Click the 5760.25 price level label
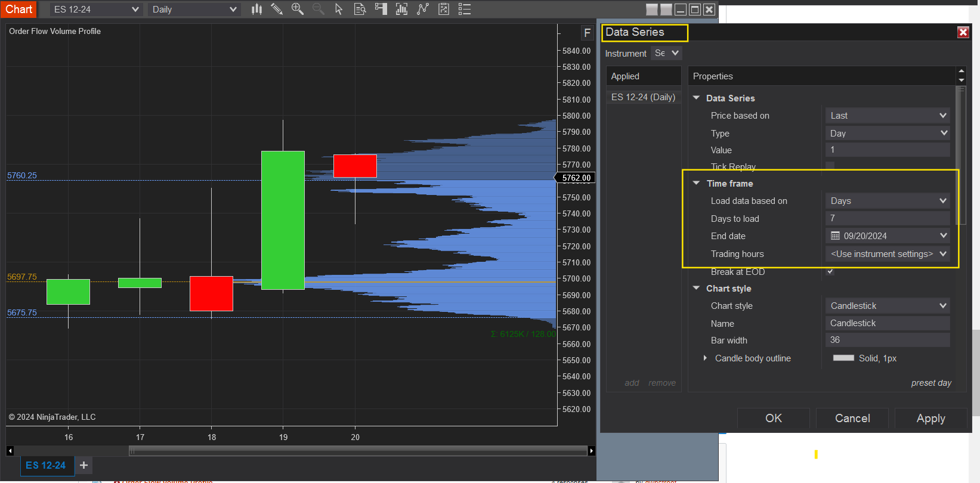Screen dimensions: 980x483 (x=22, y=175)
